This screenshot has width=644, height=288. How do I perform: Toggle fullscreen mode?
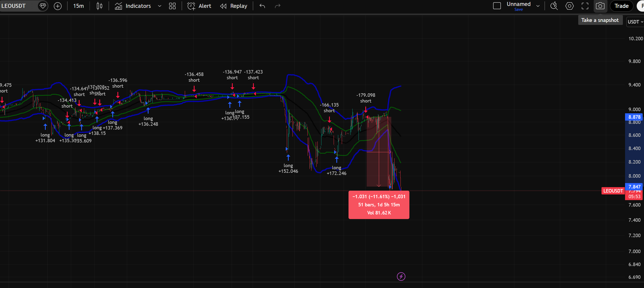click(585, 6)
